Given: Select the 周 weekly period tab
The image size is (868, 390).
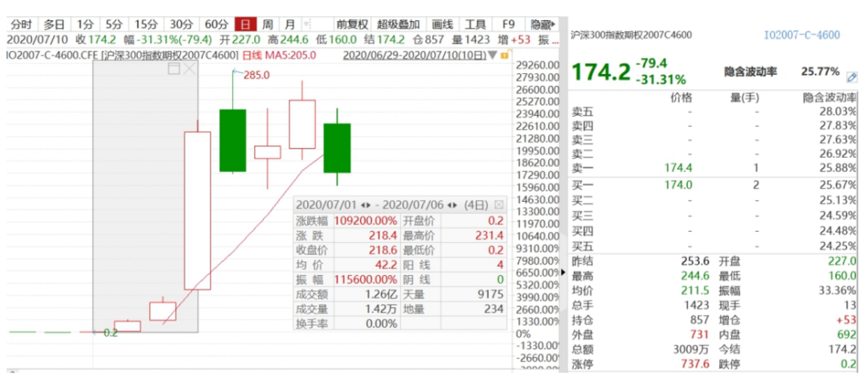Looking at the screenshot, I should pos(268,24).
